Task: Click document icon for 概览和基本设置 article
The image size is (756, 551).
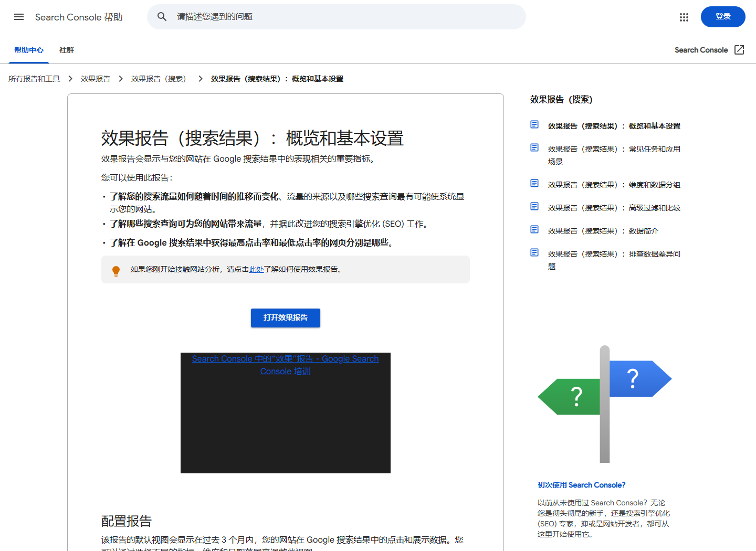Action: (534, 124)
